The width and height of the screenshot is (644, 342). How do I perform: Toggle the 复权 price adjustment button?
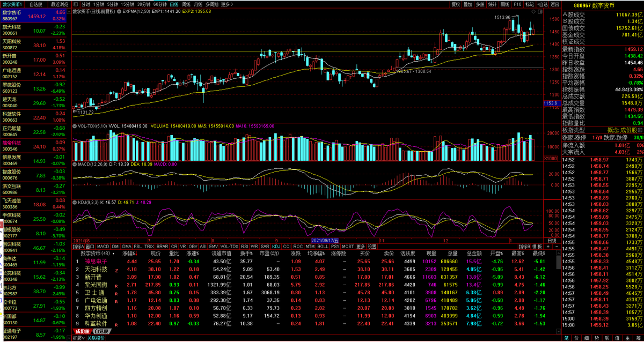coord(456,4)
